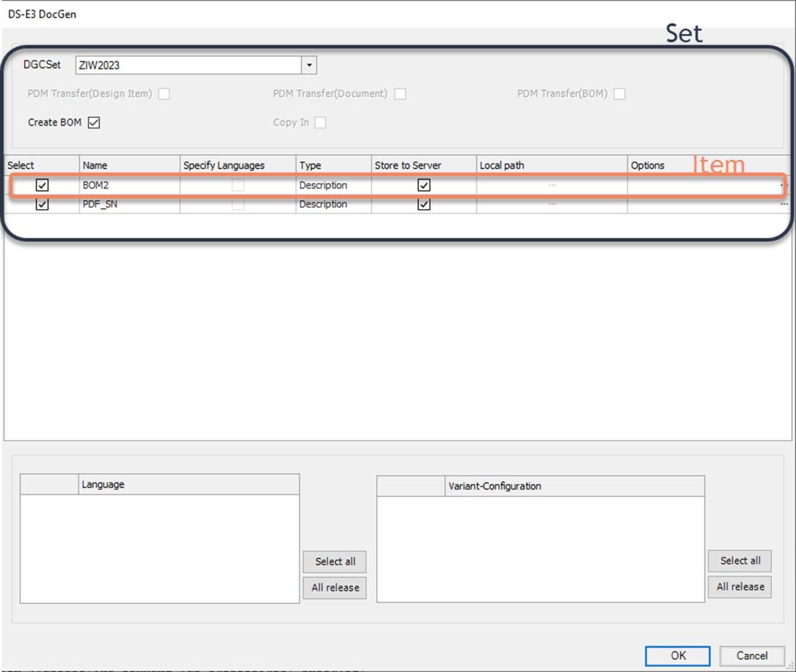The image size is (796, 672).
Task: Uncheck the Create BOM checkbox
Action: click(x=93, y=122)
